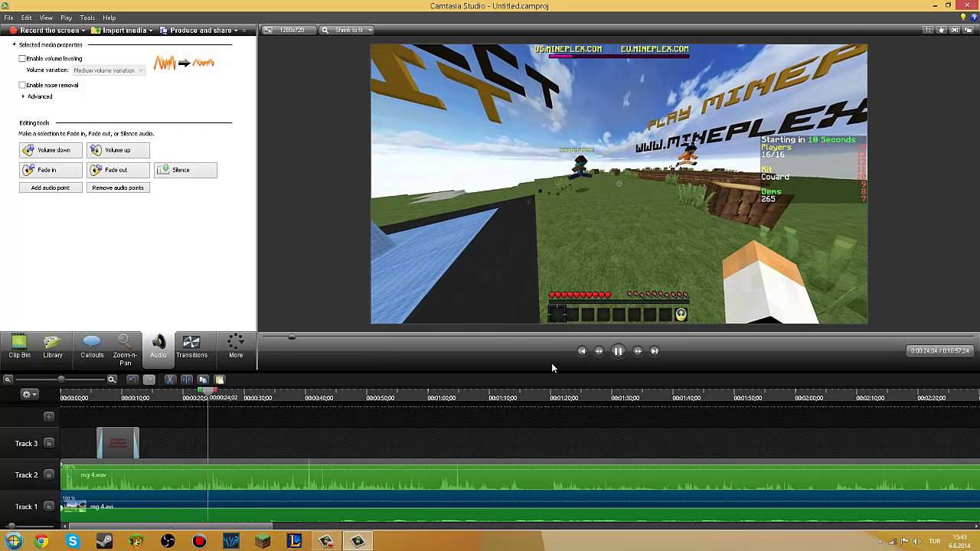Click the Silence button
This screenshot has height=551, width=980.
point(185,170)
